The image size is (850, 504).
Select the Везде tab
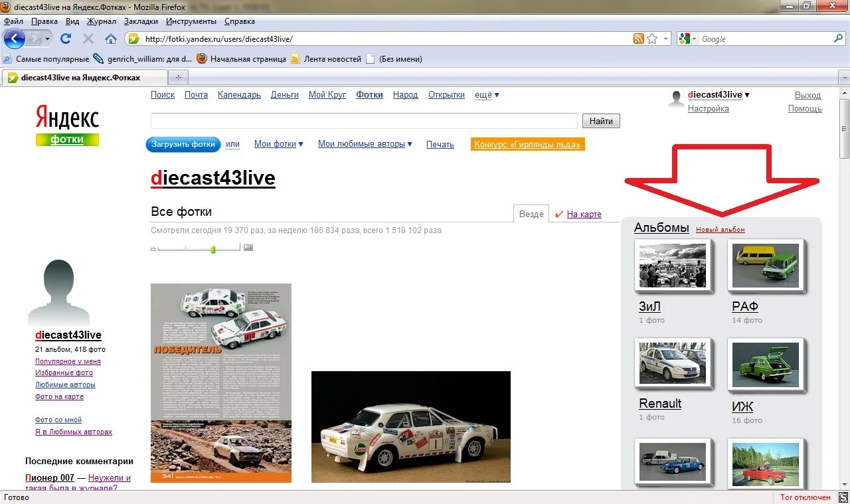[531, 214]
